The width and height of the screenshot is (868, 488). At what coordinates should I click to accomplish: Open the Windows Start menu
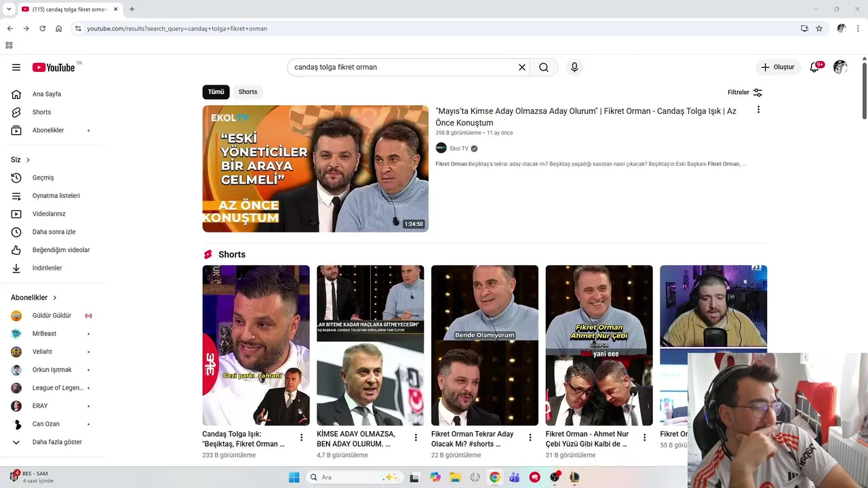pyautogui.click(x=294, y=477)
